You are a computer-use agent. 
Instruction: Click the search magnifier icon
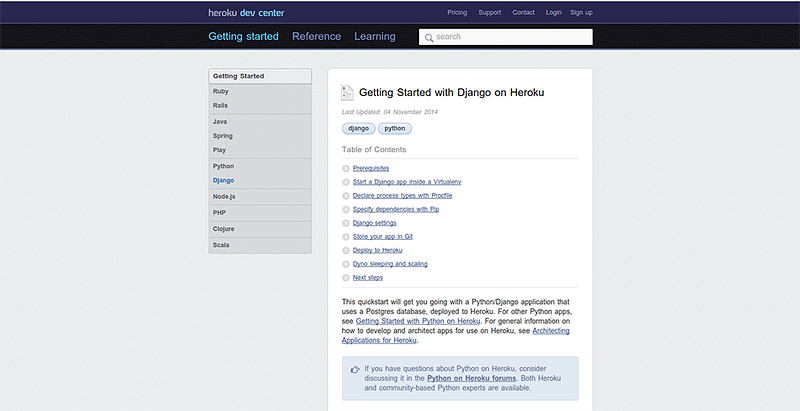pyautogui.click(x=429, y=37)
